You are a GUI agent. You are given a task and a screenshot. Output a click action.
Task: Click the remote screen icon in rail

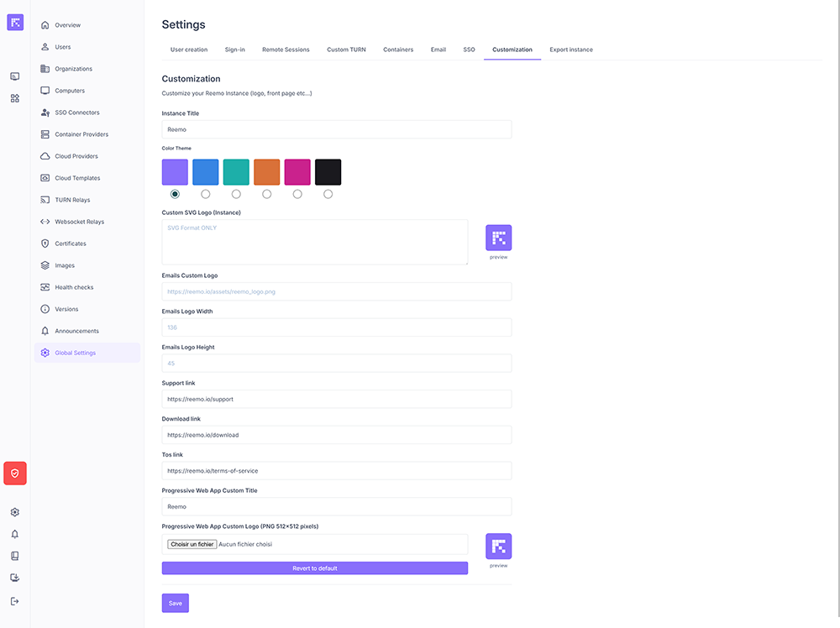[15, 76]
